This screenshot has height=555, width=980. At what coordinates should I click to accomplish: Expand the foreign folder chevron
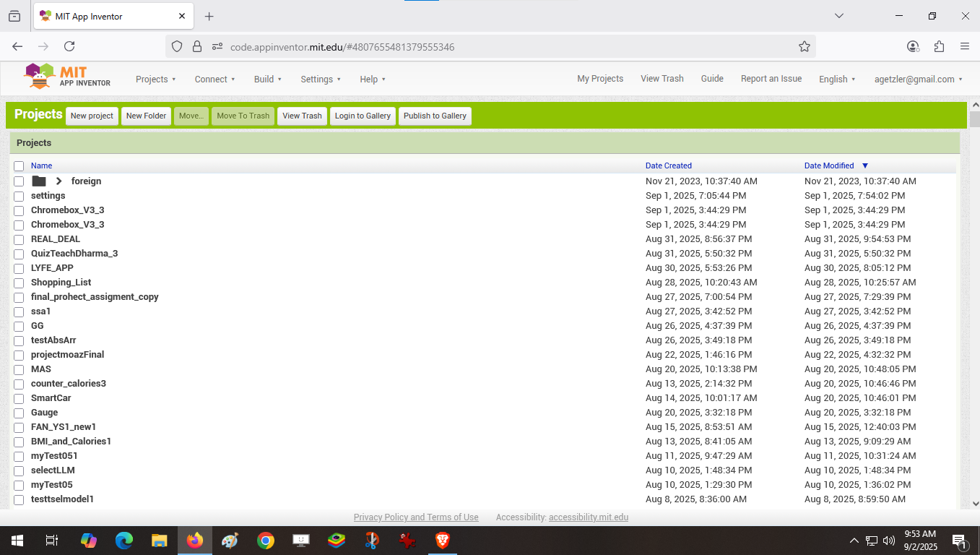[x=59, y=181]
